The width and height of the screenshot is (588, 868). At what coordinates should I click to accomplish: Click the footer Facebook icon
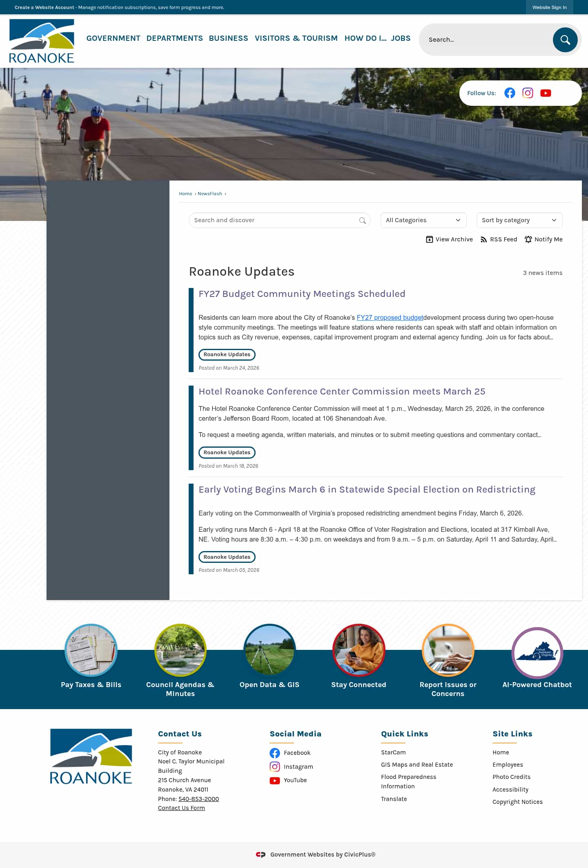[x=275, y=753]
